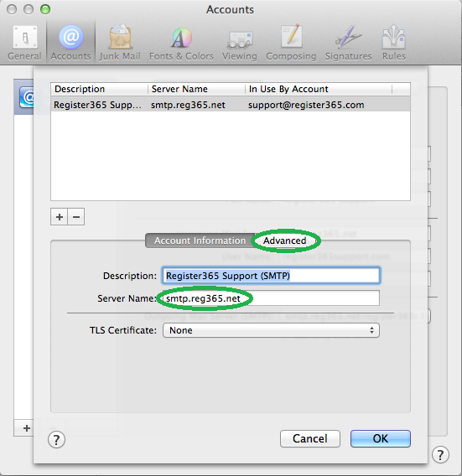Click the Server Name field
This screenshot has height=476, width=462.
point(271,298)
